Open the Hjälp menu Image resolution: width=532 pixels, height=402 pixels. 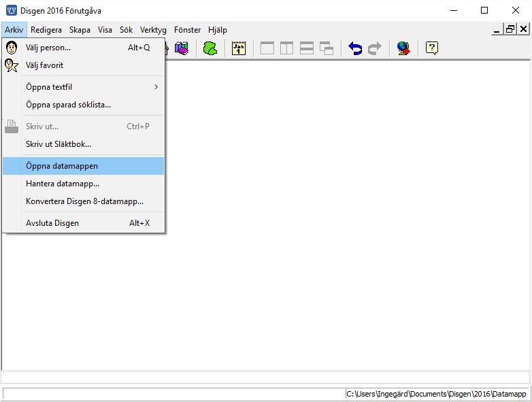point(218,30)
